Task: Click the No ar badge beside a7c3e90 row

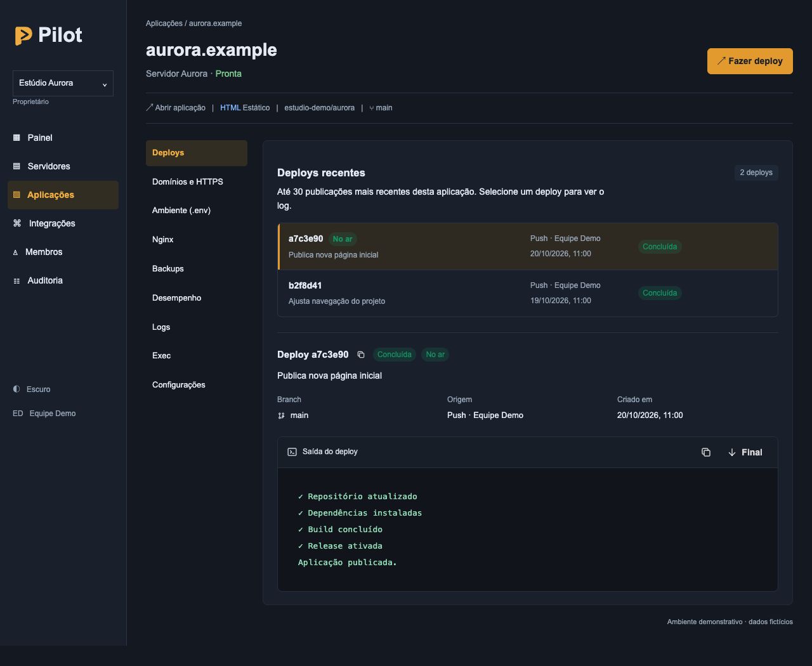Action: (x=343, y=239)
